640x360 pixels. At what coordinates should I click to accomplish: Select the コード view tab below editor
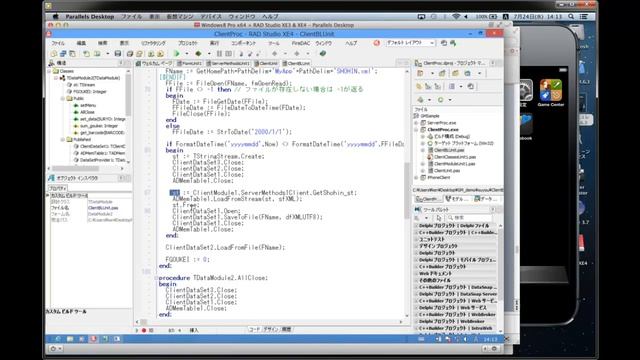254,329
